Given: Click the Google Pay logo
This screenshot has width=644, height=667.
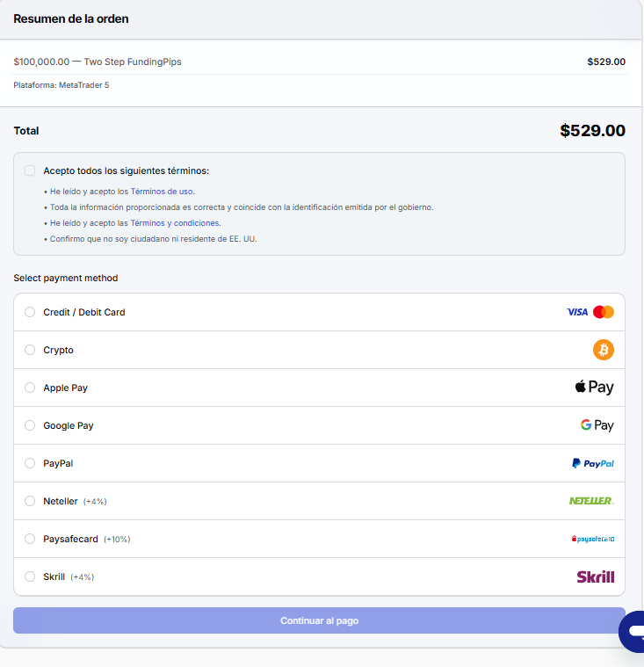Looking at the screenshot, I should 597,425.
